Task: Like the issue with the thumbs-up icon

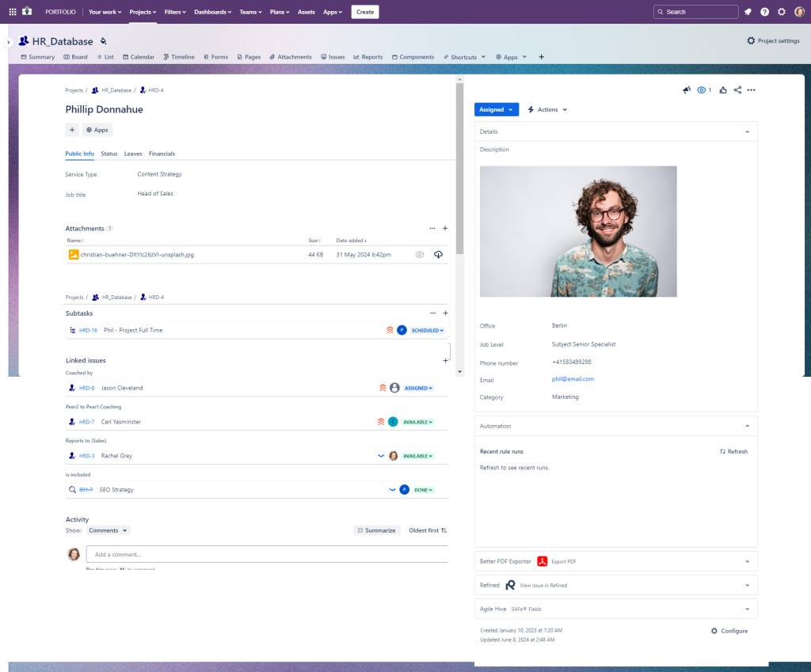Action: pos(722,89)
